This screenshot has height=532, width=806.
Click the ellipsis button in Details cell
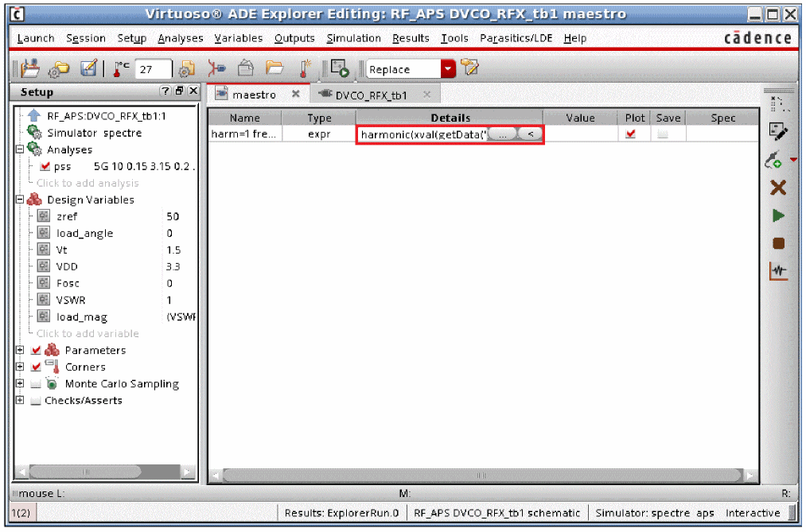tap(502, 134)
